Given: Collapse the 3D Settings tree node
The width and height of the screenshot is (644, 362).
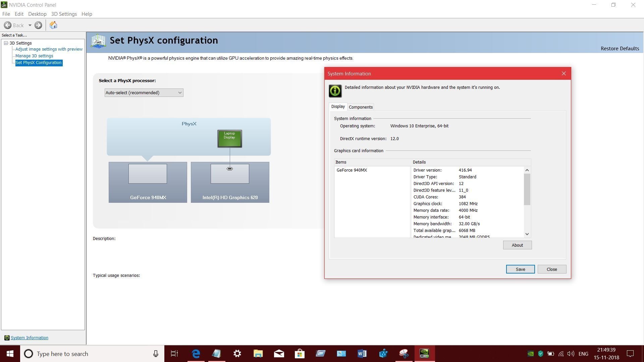Looking at the screenshot, I should click(6, 43).
